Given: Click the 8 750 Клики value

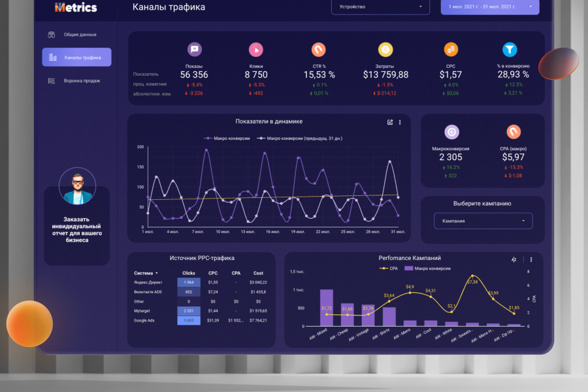Looking at the screenshot, I should 256,74.
